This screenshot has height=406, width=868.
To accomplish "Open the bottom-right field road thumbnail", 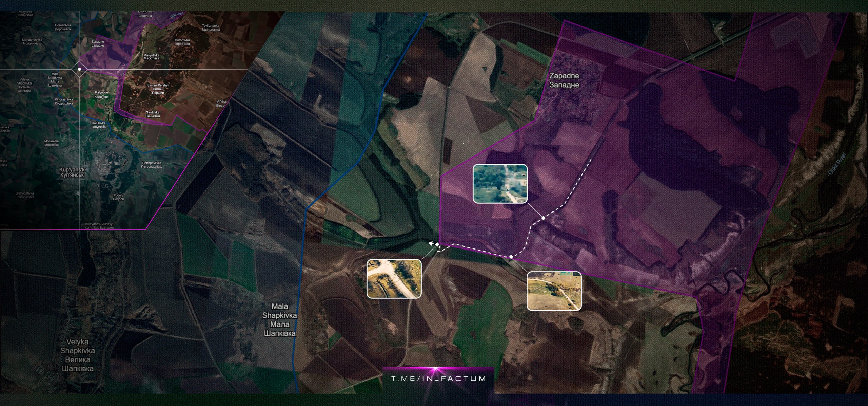I will pyautogui.click(x=554, y=291).
